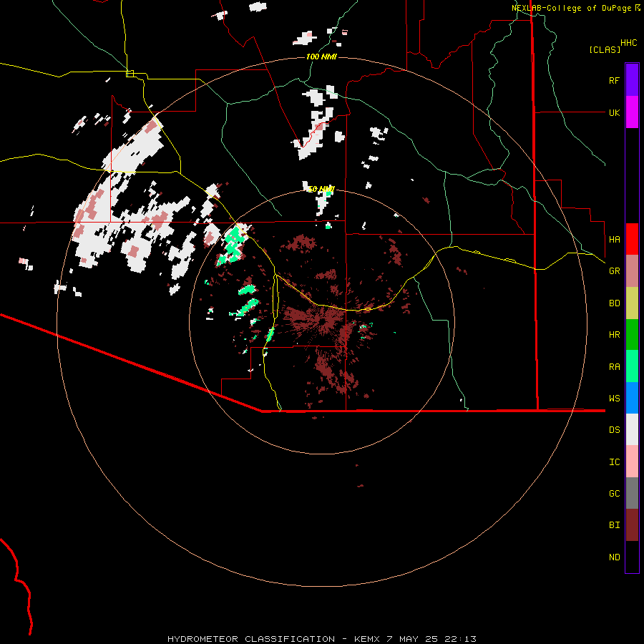The width and height of the screenshot is (644, 644).
Task: Click the 'UK' legend label
Action: pyautogui.click(x=614, y=112)
